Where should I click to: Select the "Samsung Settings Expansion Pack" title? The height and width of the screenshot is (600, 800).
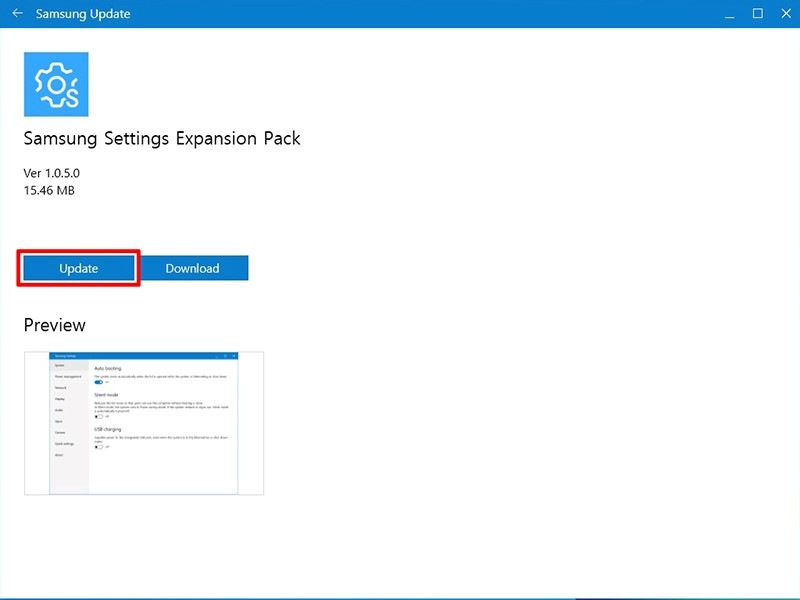click(x=162, y=139)
